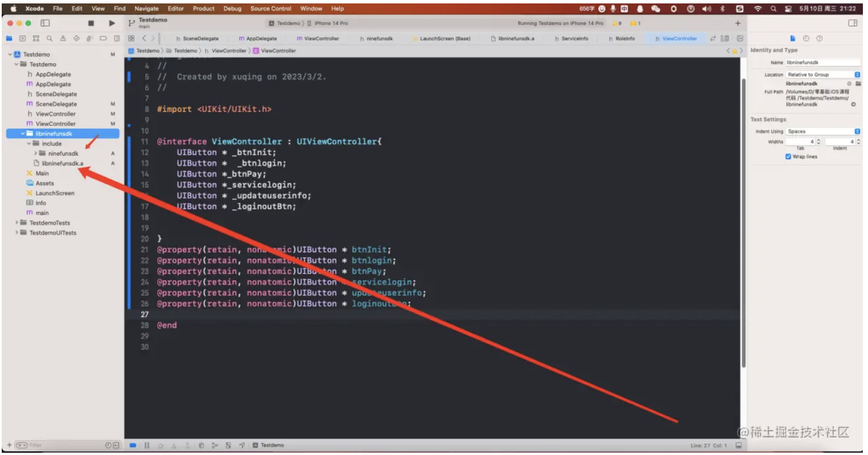Select the History inspector clock icon

(806, 38)
